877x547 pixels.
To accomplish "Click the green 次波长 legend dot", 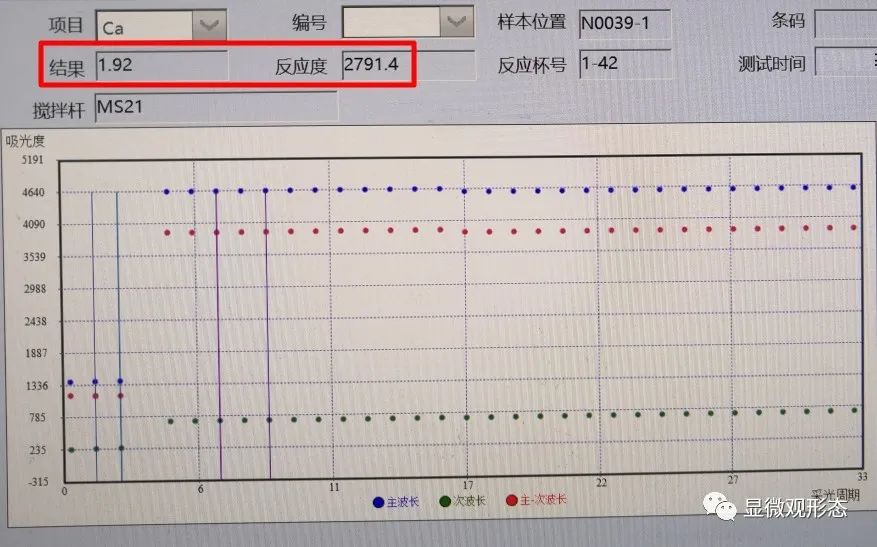I will 445,501.
